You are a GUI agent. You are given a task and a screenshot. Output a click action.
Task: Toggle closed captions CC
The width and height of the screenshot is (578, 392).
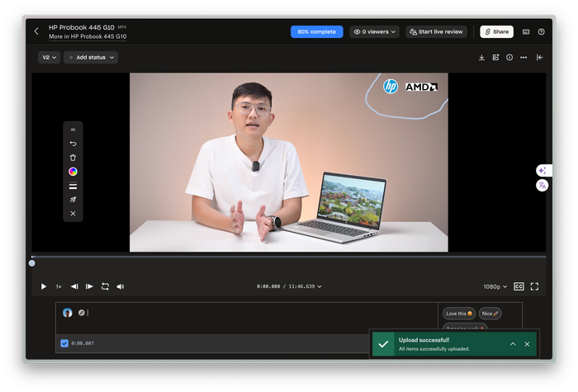519,286
